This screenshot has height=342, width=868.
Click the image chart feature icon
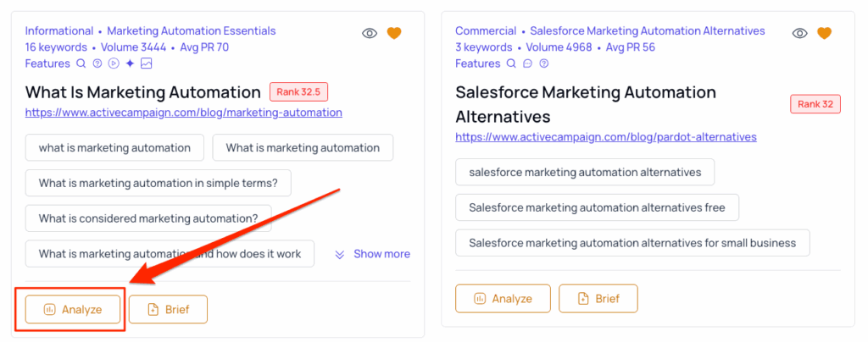(x=147, y=63)
